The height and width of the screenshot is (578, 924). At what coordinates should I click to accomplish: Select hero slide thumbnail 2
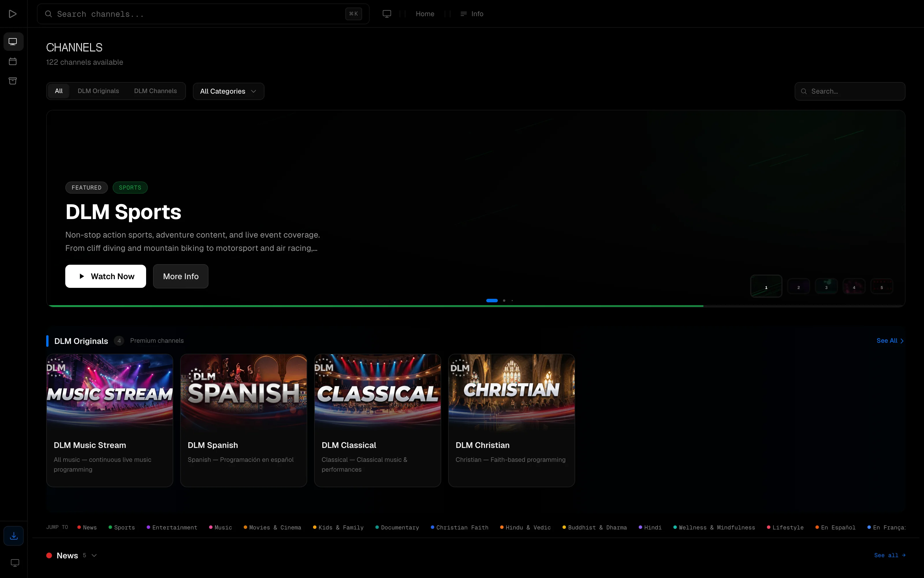(798, 286)
